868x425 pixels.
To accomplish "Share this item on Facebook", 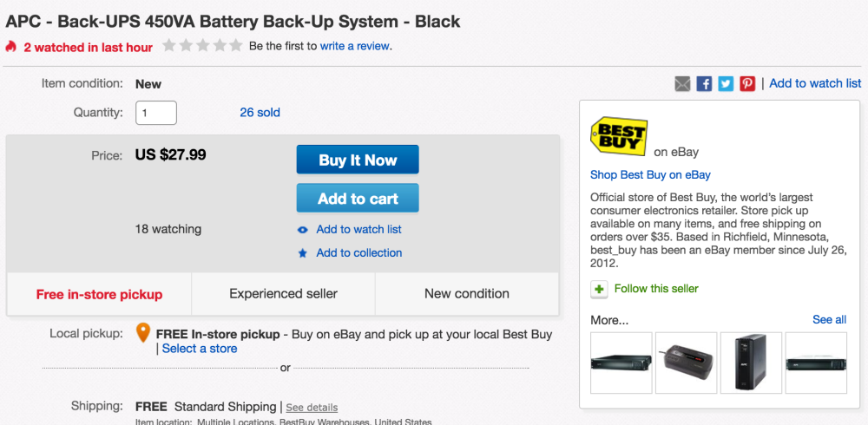I will [x=705, y=84].
